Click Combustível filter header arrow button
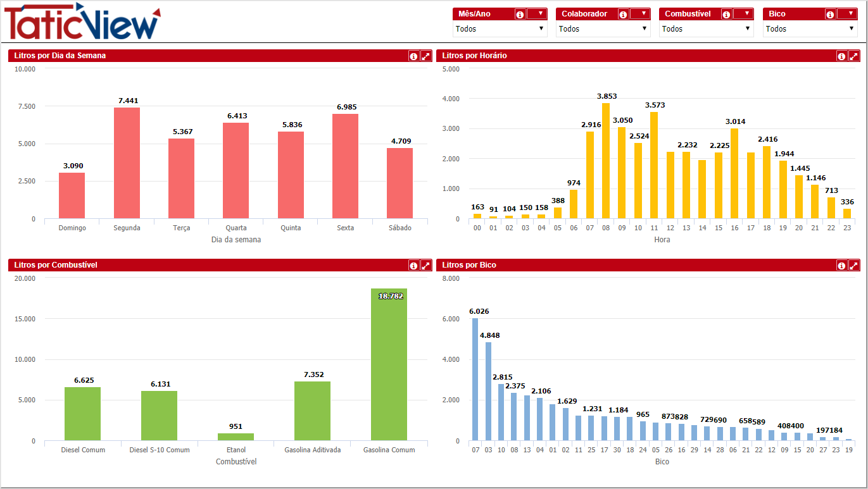The width and height of the screenshot is (868, 489). click(x=744, y=14)
